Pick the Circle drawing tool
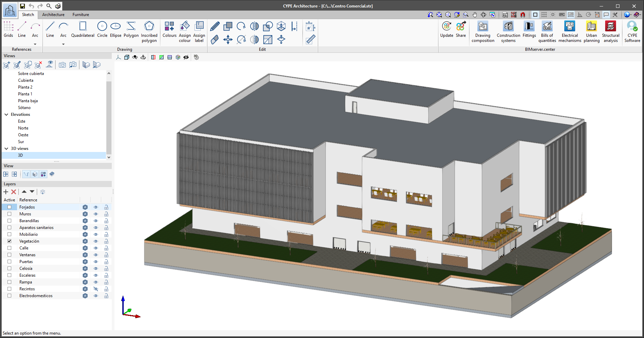This screenshot has width=644, height=338. point(102,29)
